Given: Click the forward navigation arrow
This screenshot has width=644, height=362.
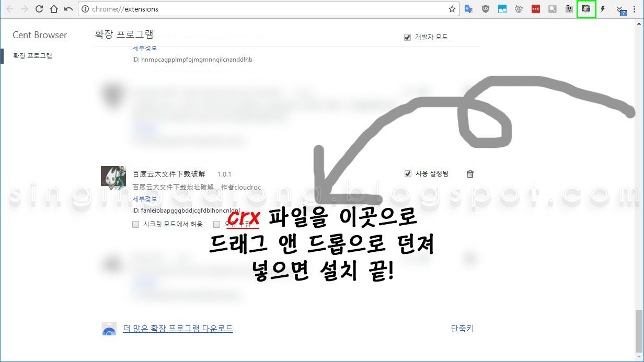Looking at the screenshot, I should click(24, 9).
